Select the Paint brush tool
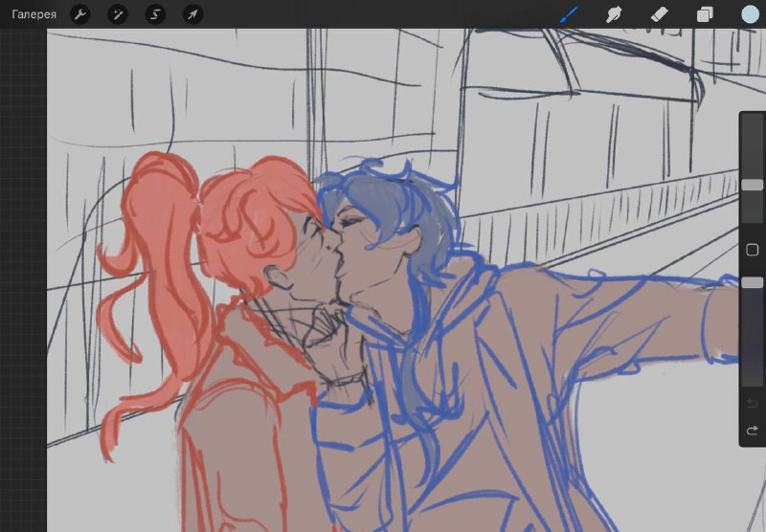 569,14
